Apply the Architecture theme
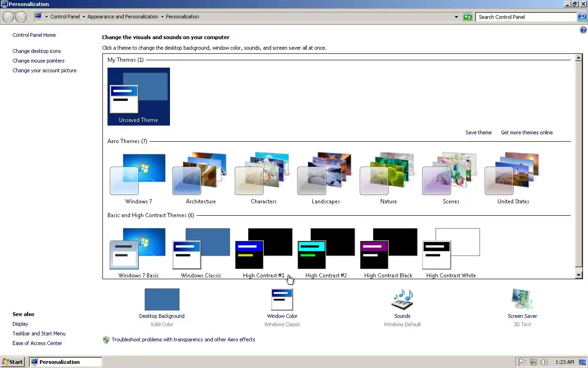The width and height of the screenshot is (588, 368). (x=201, y=178)
